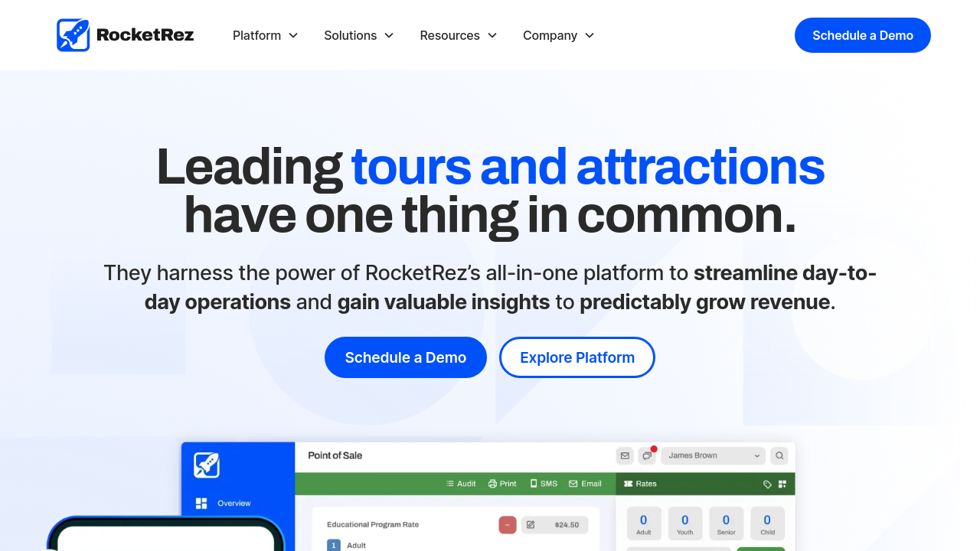Click the search magnifier icon in dashboard
This screenshot has height=551, width=980.
pyautogui.click(x=779, y=455)
